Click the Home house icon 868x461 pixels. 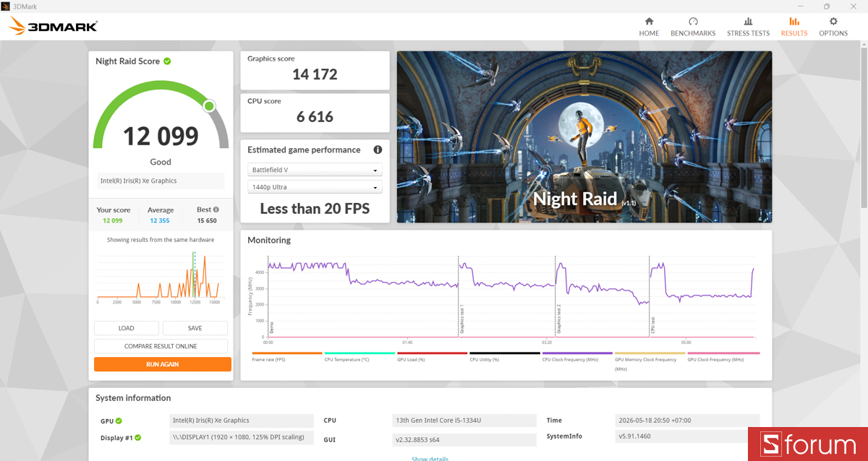pos(649,22)
